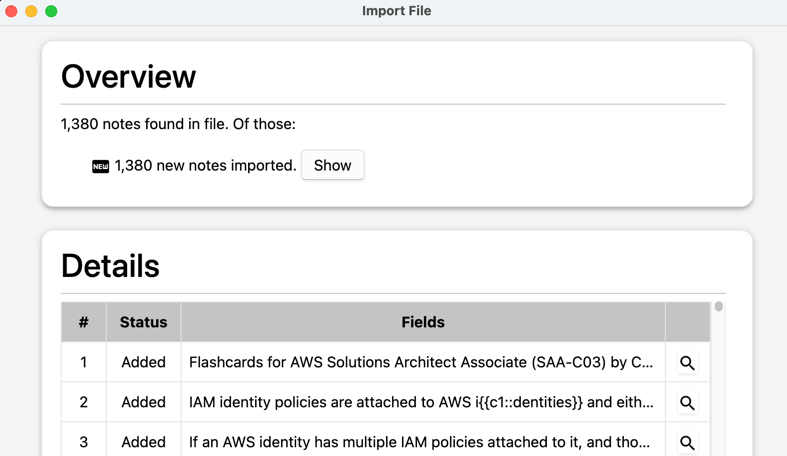The height and width of the screenshot is (456, 787).
Task: Click the Overview heading
Action: [128, 76]
